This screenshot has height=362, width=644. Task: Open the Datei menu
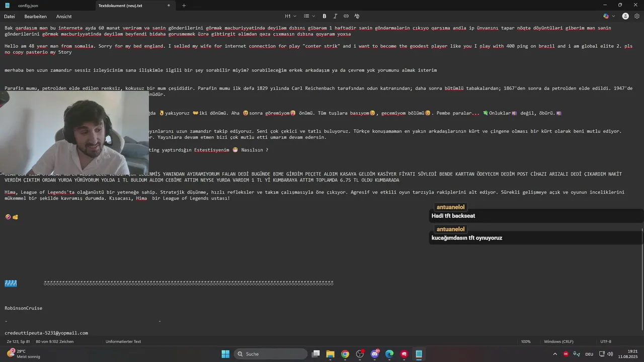[x=10, y=17]
